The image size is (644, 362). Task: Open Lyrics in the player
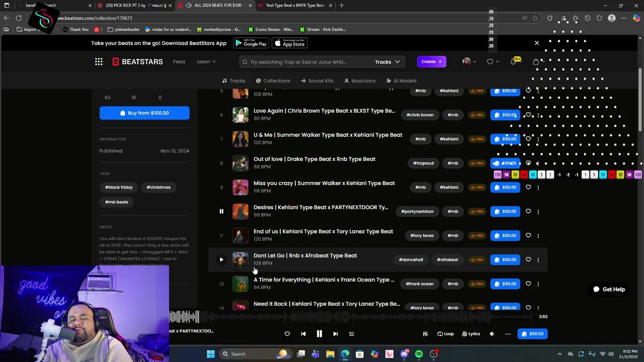471,334
